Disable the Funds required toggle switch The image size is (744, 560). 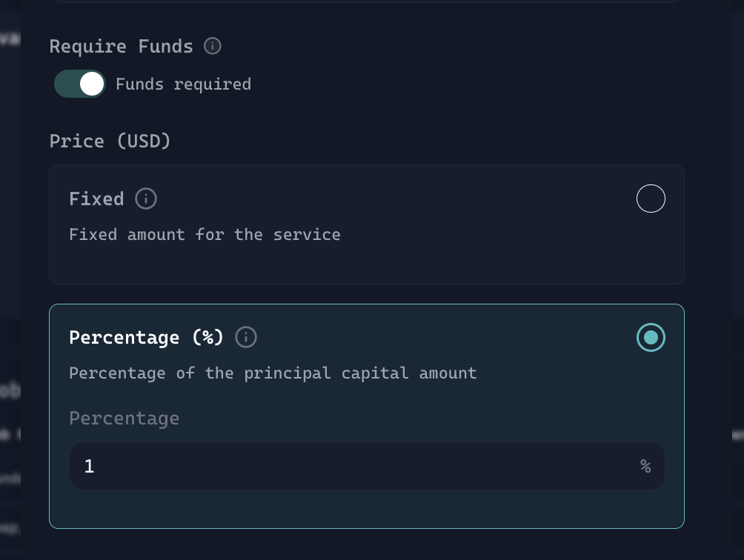click(80, 84)
